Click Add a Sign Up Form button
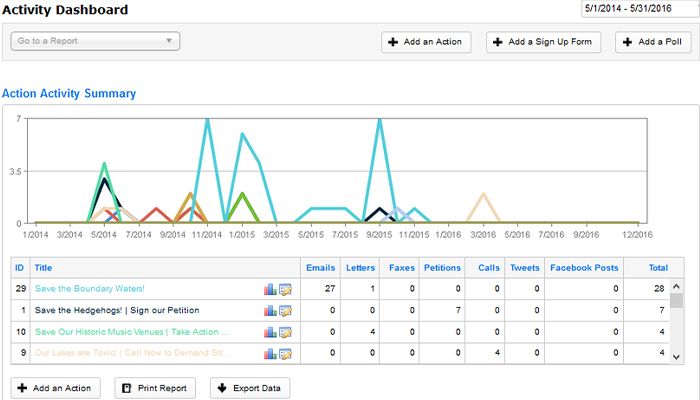 pos(544,43)
